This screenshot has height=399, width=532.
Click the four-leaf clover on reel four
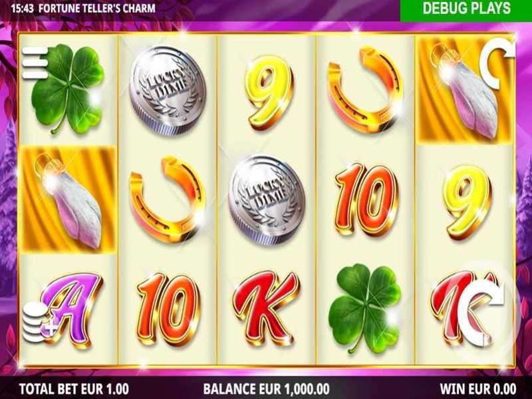pyautogui.click(x=364, y=308)
